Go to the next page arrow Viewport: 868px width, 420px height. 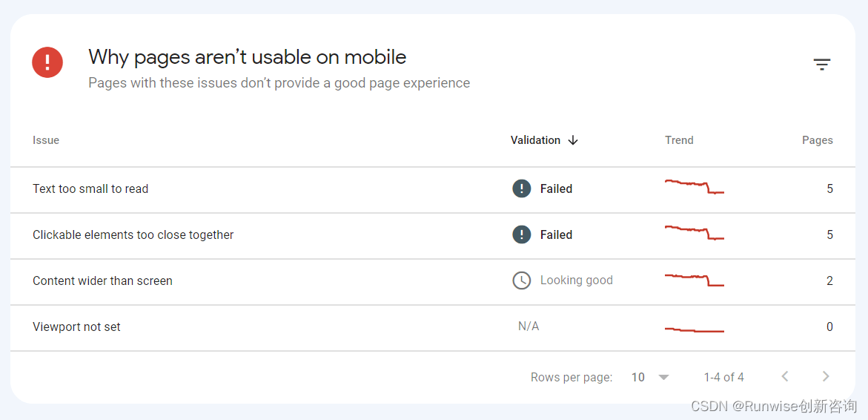[x=826, y=377]
